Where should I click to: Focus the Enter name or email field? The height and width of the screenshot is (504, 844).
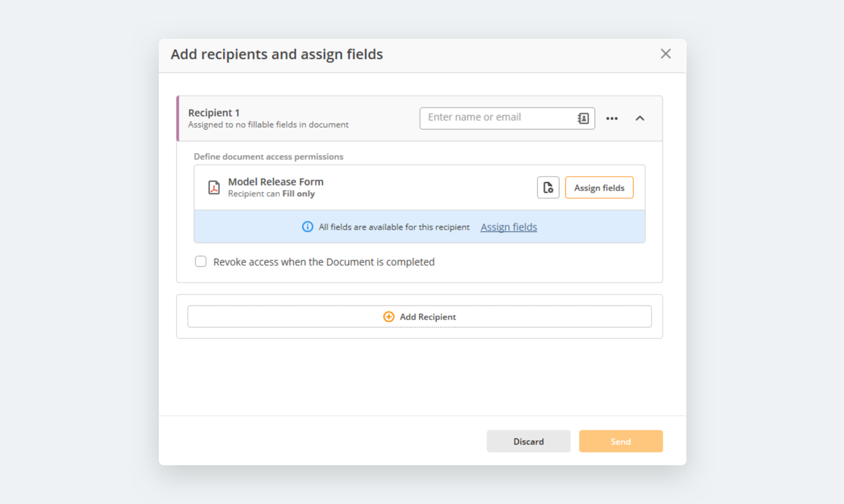pos(497,118)
